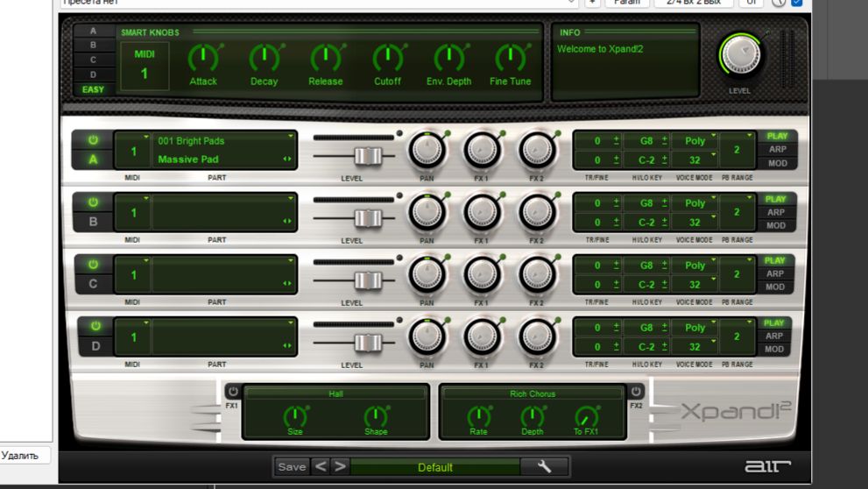Open the part A Poly voice mode dropdown
The width and height of the screenshot is (868, 489).
tap(714, 136)
